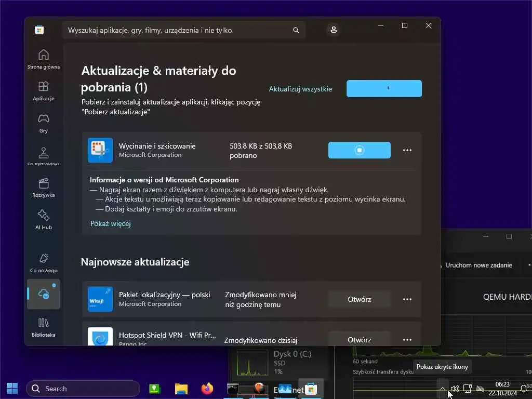This screenshot has height=399, width=532.
Task: Open the terminal icon on taskbar
Action: 233,389
